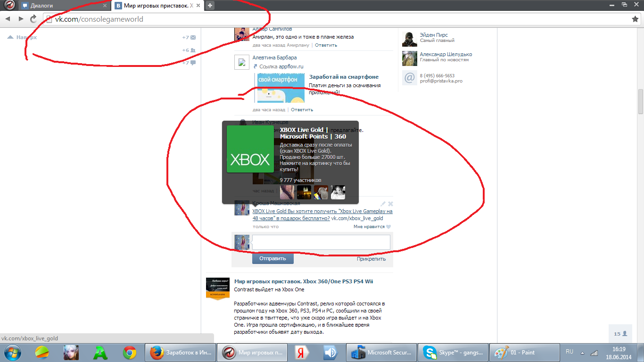Open the Yandex taskbar button
The width and height of the screenshot is (644, 362).
pos(301,353)
